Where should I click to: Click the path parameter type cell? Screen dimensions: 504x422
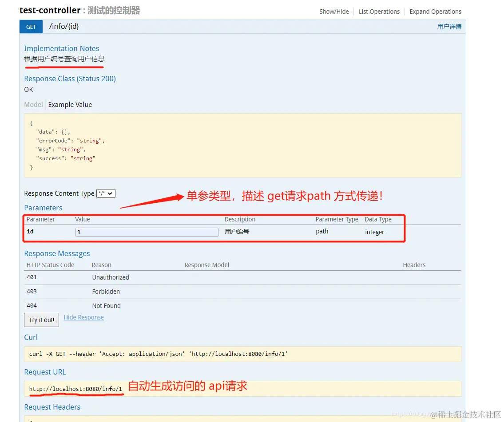(x=322, y=231)
